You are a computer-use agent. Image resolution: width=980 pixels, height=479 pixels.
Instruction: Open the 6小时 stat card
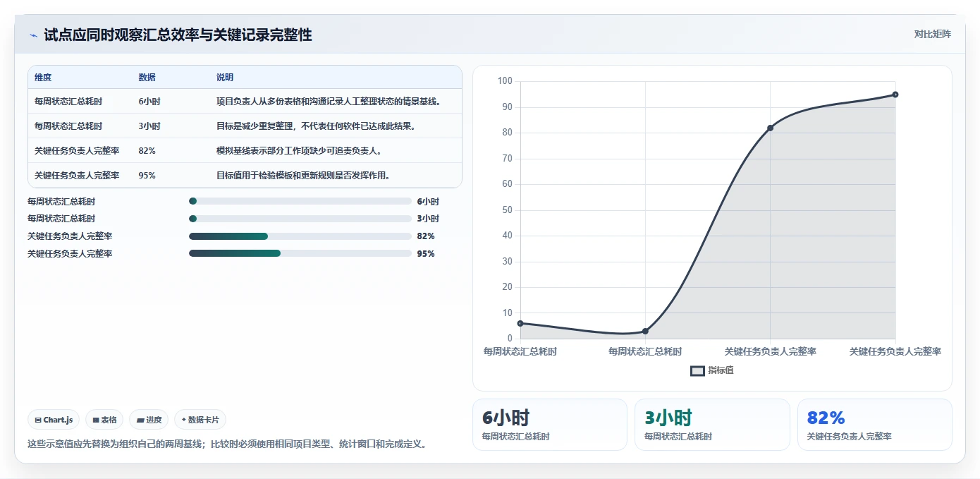[550, 425]
